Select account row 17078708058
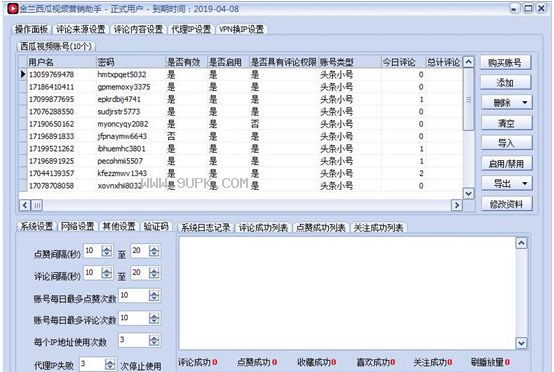Image resolution: width=554 pixels, height=372 pixels. [240, 186]
